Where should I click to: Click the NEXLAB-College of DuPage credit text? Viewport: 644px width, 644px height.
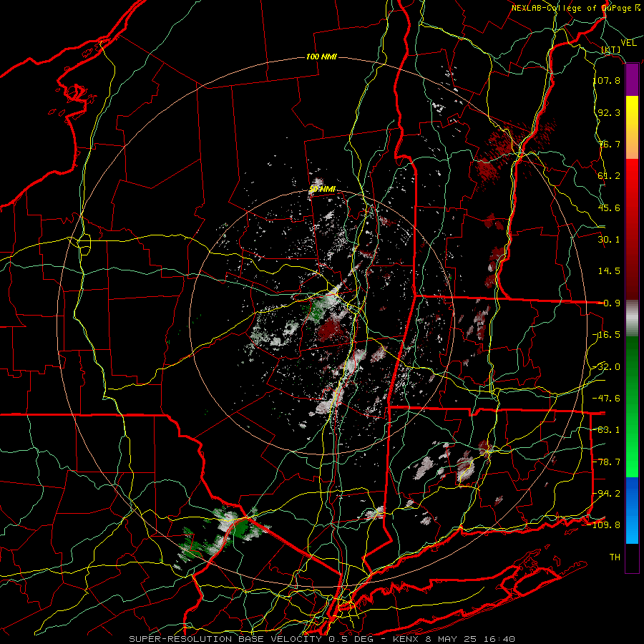(x=575, y=8)
